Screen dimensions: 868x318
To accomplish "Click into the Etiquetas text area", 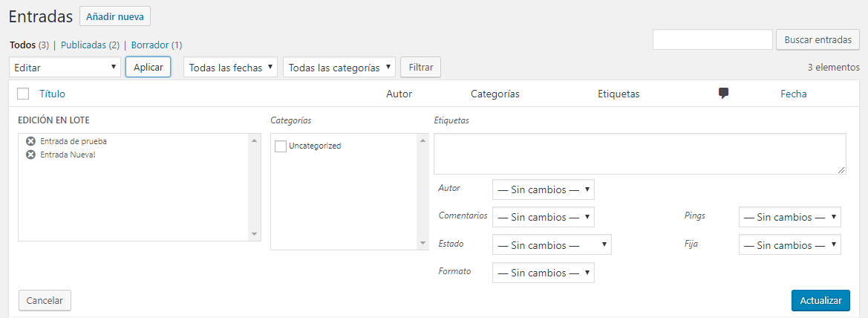I will click(639, 154).
